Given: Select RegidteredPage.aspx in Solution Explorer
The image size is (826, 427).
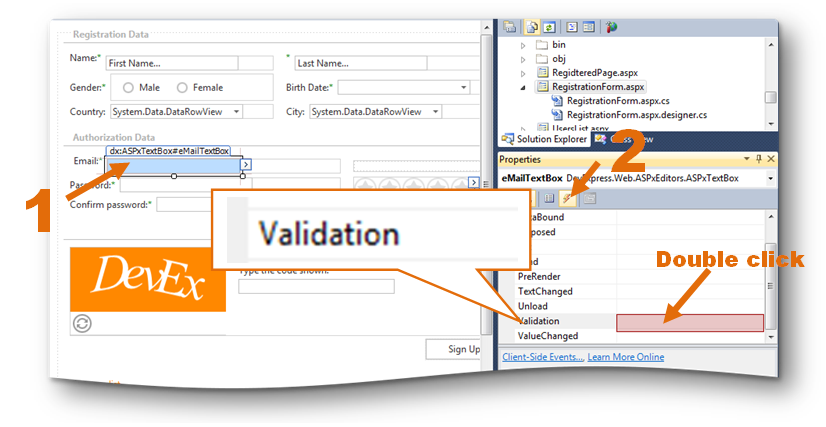Looking at the screenshot, I should point(595,73).
